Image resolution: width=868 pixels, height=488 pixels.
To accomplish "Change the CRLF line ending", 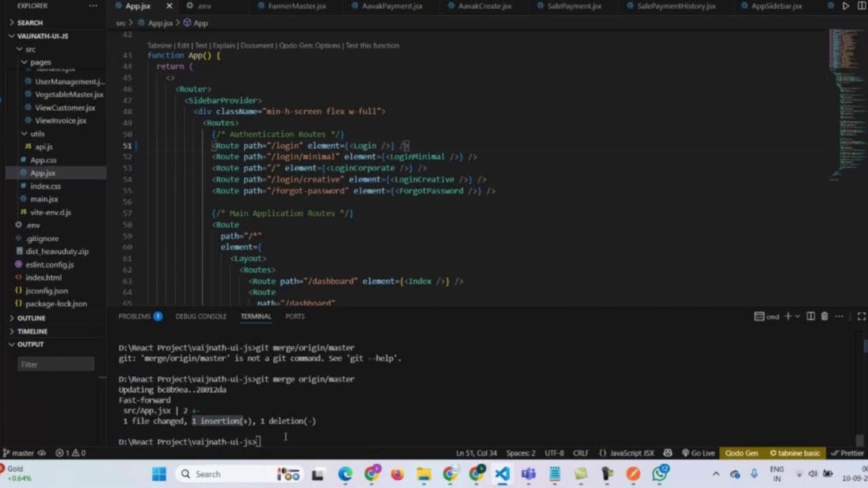I will coord(580,453).
